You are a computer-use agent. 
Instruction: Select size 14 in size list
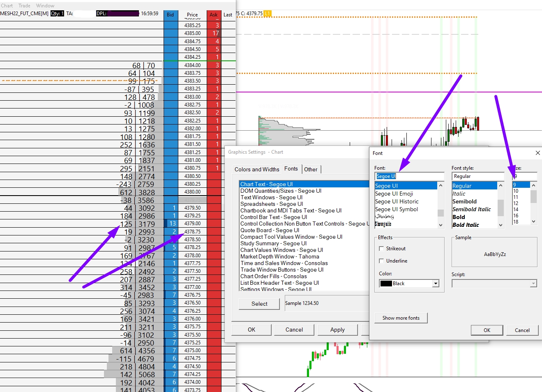point(516,209)
